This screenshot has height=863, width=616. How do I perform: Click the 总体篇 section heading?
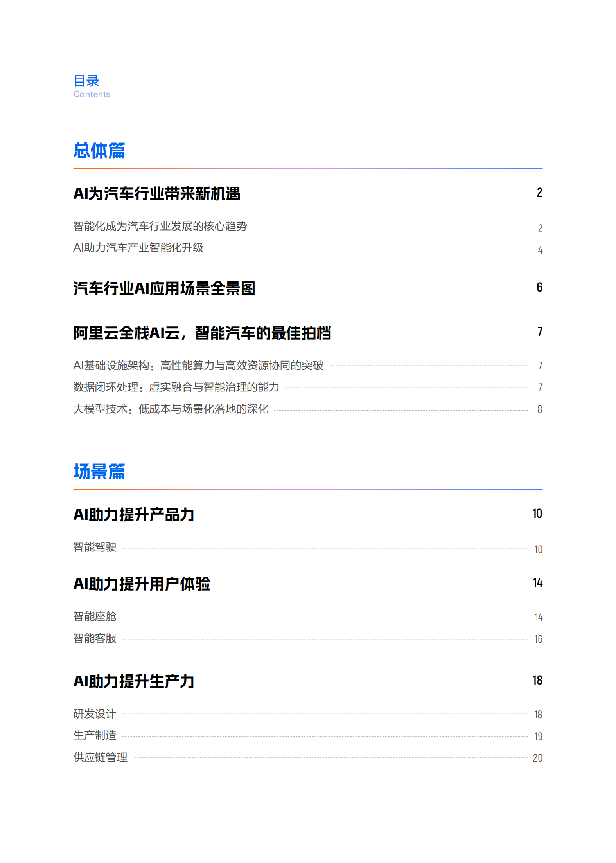(x=99, y=151)
